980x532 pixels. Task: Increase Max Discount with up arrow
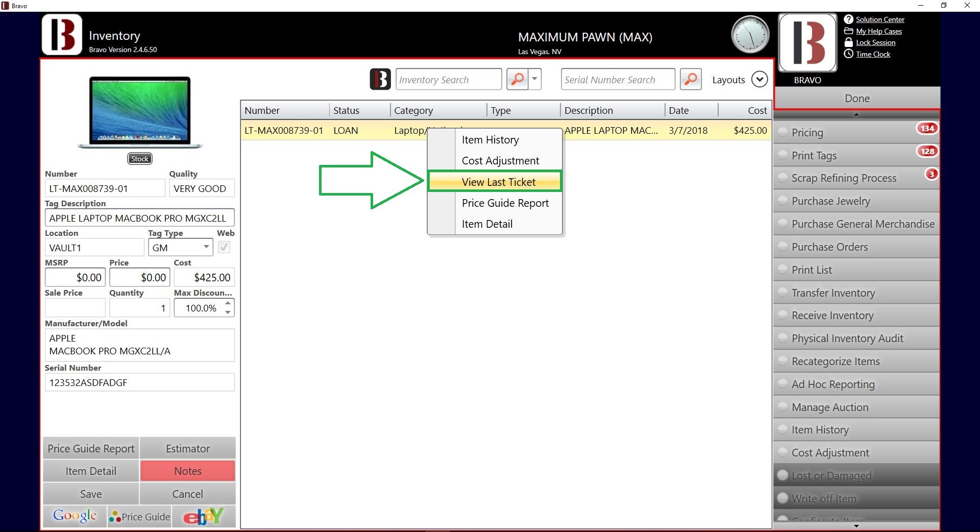(x=228, y=303)
